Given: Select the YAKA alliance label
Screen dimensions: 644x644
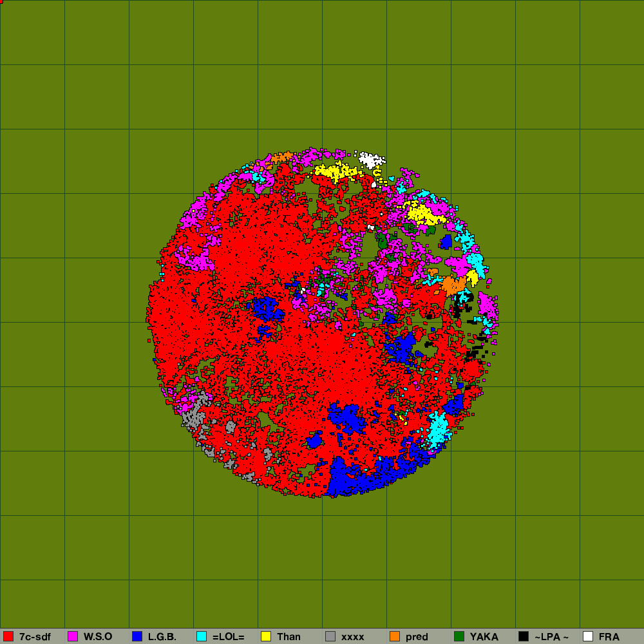Looking at the screenshot, I should [x=484, y=637].
